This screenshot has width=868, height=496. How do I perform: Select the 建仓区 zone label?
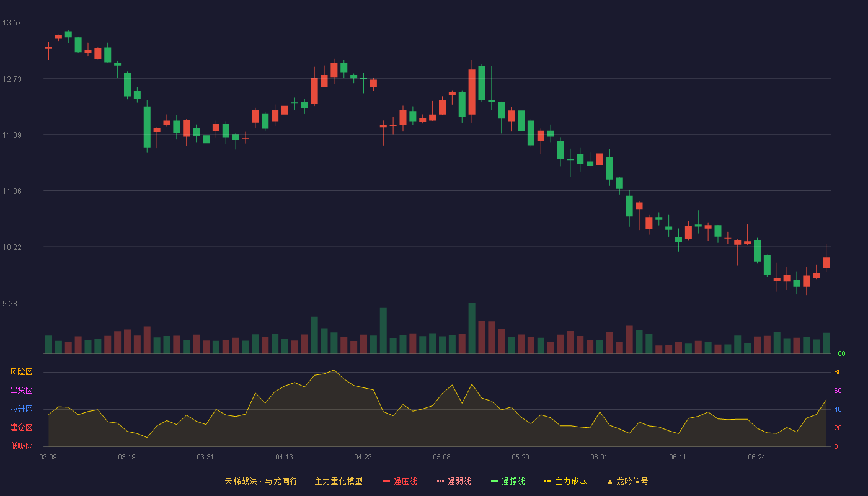(21, 428)
